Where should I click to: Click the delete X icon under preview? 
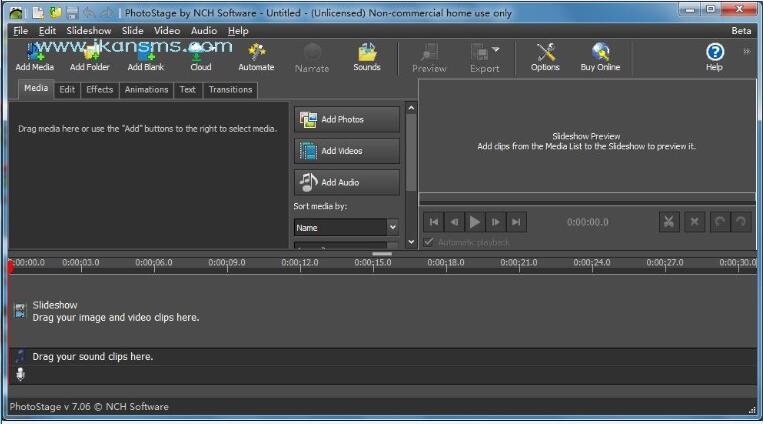pos(694,222)
